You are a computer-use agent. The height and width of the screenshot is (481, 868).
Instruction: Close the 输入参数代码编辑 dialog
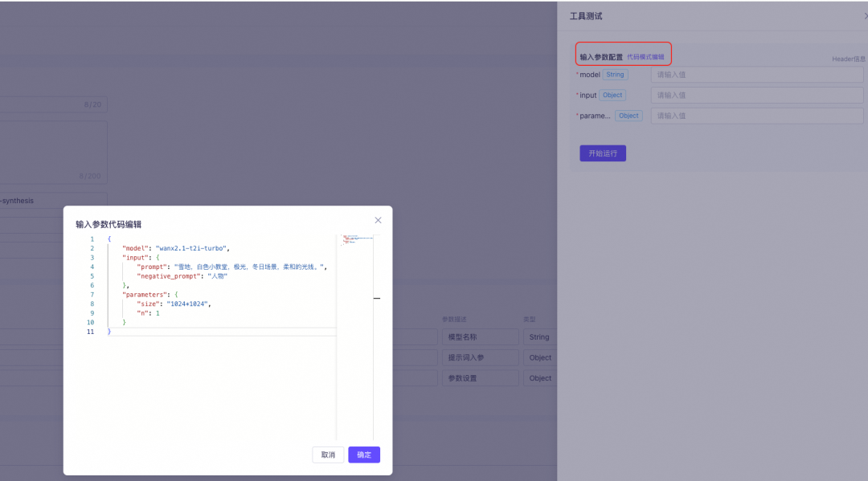(x=378, y=220)
